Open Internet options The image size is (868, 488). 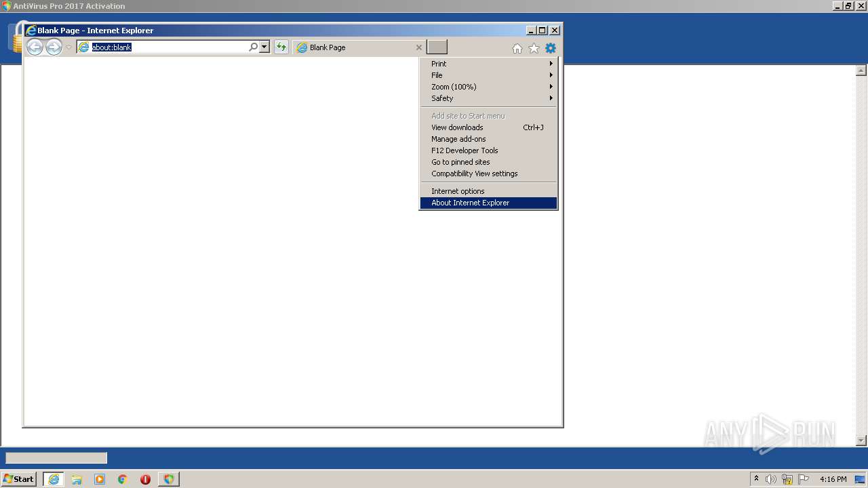coord(489,191)
